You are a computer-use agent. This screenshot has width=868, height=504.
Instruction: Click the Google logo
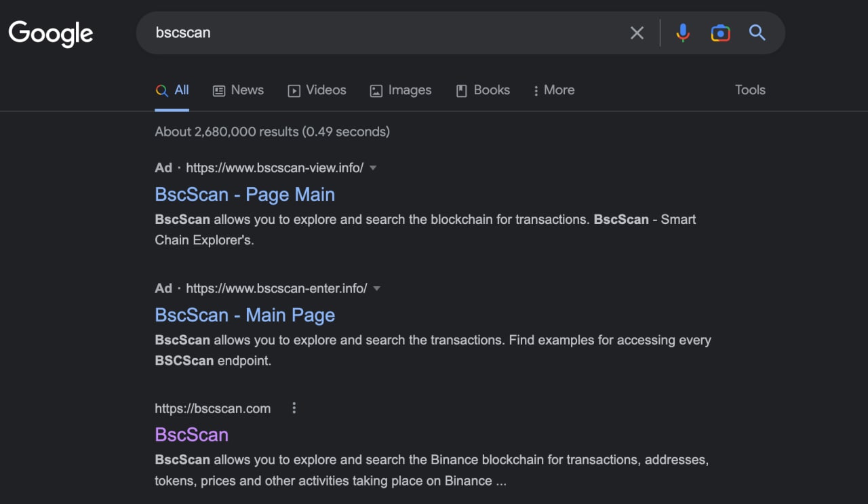pos(51,34)
